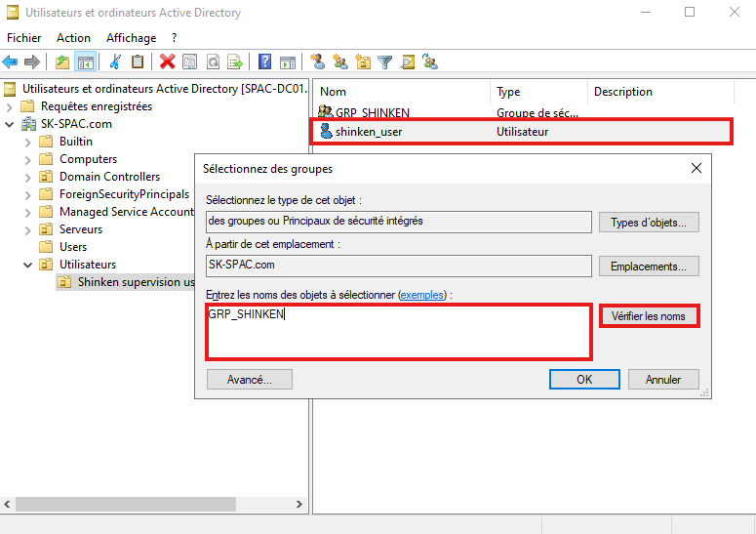The image size is (756, 534).
Task: Collapse the Utilisateurs organizational unit
Action: click(x=28, y=265)
